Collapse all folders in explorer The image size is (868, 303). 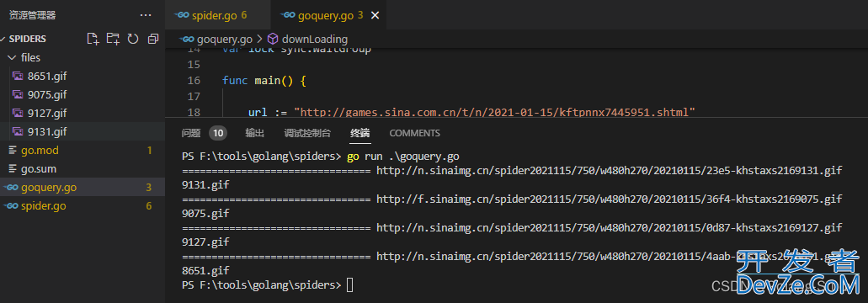152,39
